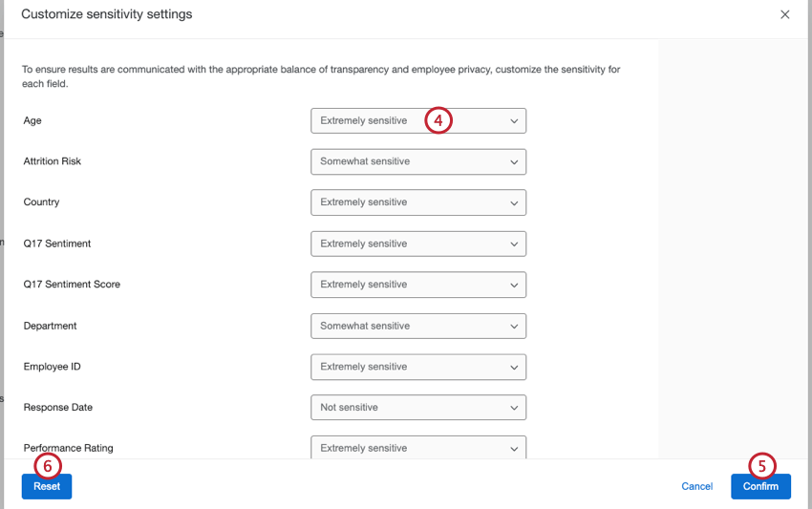Click the chevron arrow in Department dropdown
The height and width of the screenshot is (509, 812).
tap(514, 326)
